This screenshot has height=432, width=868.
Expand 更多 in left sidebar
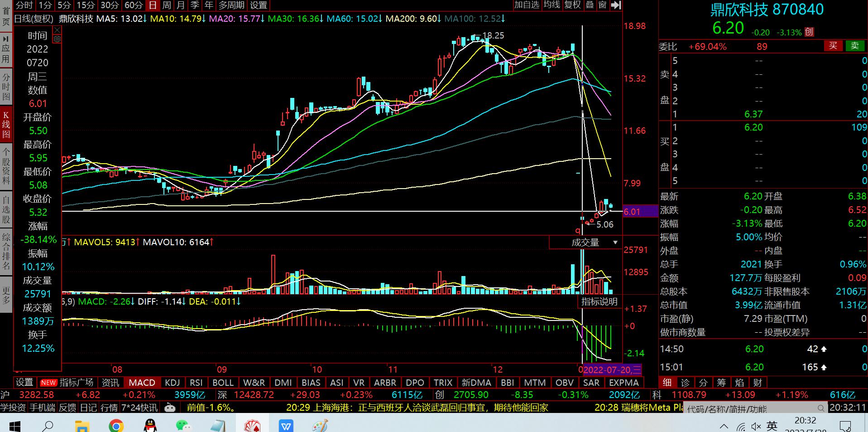[6, 295]
